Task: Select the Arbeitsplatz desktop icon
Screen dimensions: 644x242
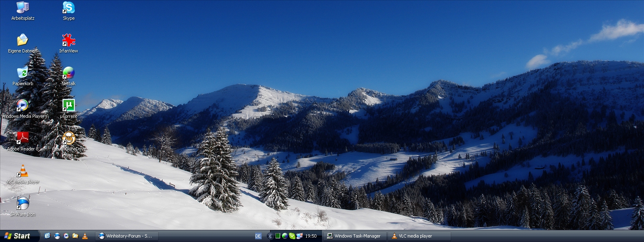Action: point(23,8)
